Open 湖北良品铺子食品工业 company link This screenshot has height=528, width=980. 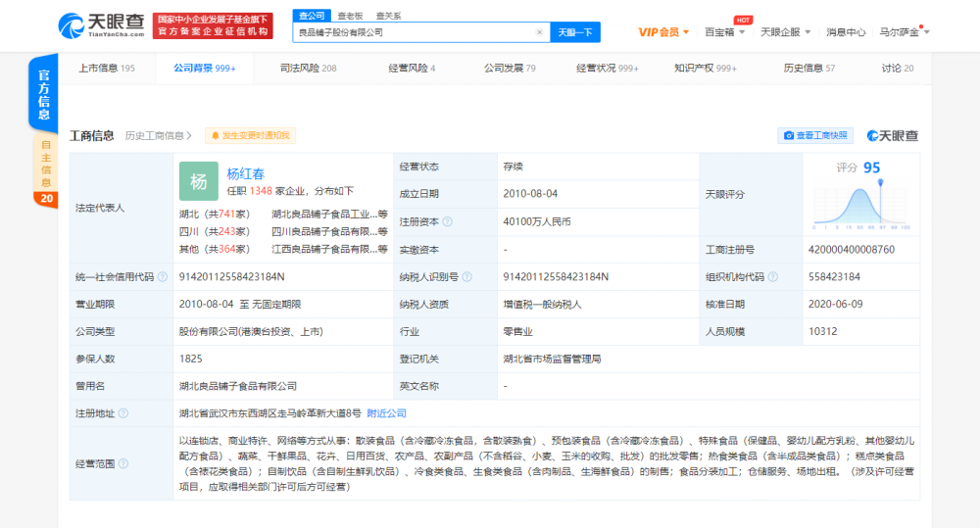[x=329, y=215]
